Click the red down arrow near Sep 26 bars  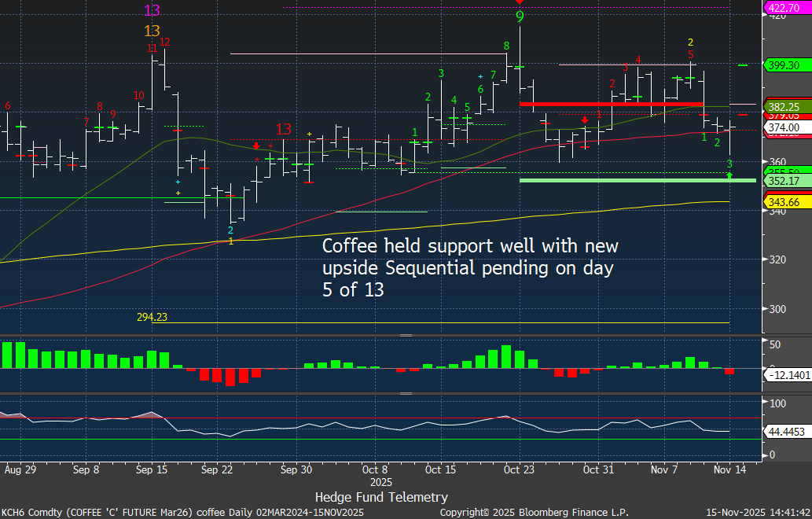point(256,145)
